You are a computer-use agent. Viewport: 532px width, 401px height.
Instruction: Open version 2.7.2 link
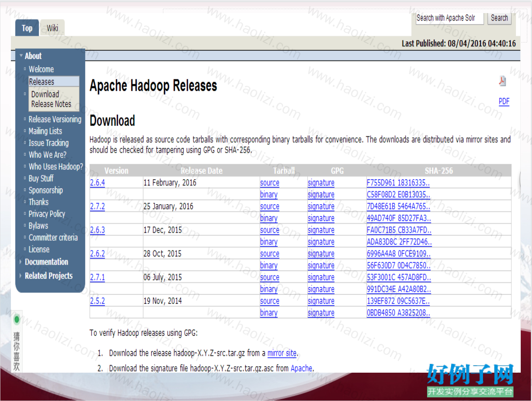97,206
